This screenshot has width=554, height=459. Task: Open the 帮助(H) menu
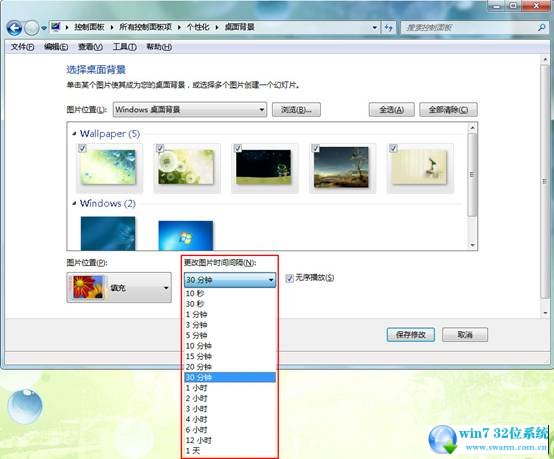coord(159,47)
